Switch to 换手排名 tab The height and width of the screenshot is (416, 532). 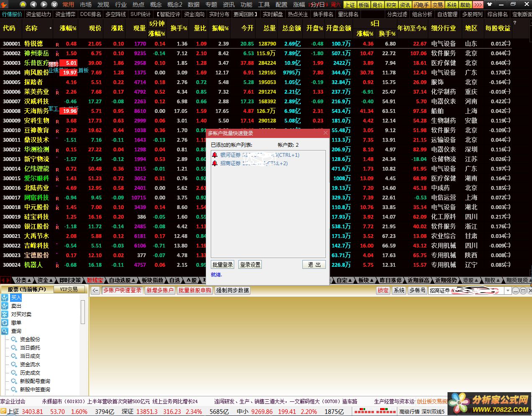[x=323, y=14]
